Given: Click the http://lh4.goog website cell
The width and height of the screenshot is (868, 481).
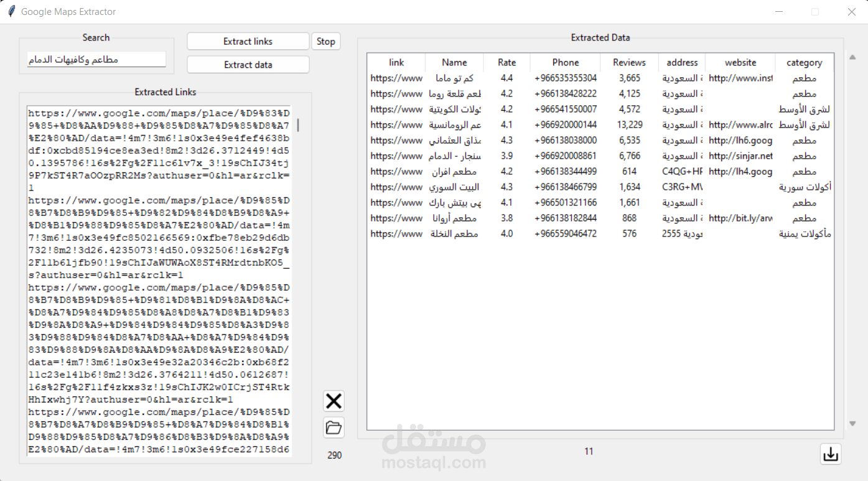Looking at the screenshot, I should click(740, 172).
